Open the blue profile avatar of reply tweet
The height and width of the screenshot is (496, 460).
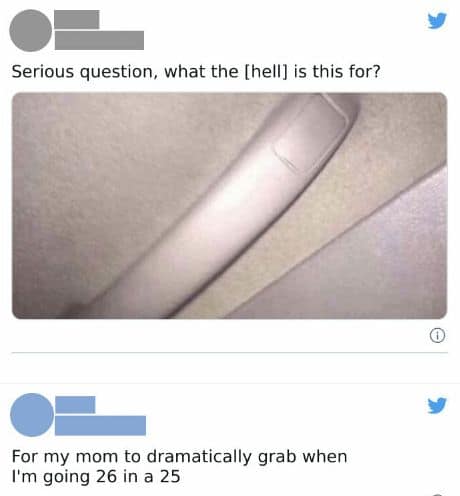click(x=32, y=415)
